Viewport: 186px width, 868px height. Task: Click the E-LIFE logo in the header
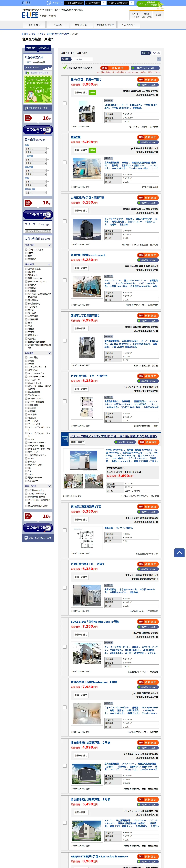(30, 15)
